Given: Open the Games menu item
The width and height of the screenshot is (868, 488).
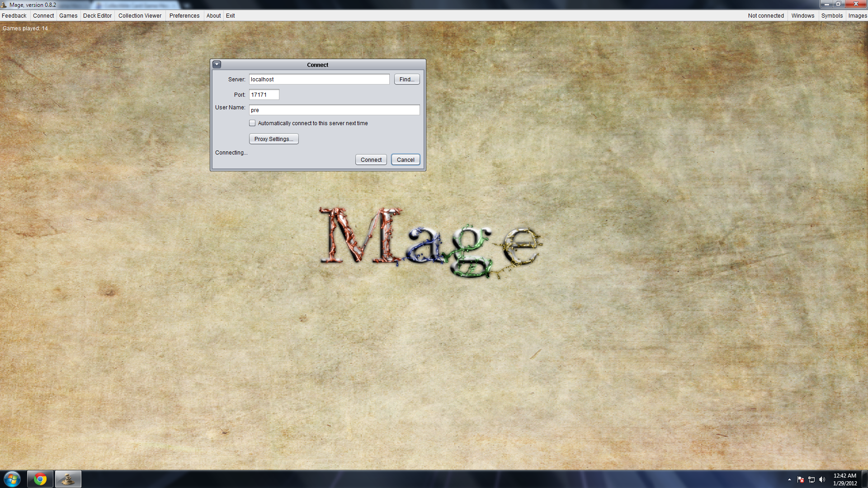Looking at the screenshot, I should click(x=68, y=15).
